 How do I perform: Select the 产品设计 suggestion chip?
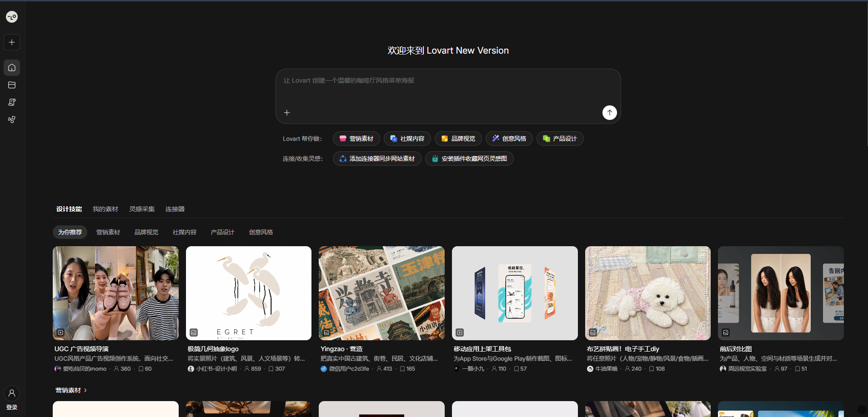[560, 139]
